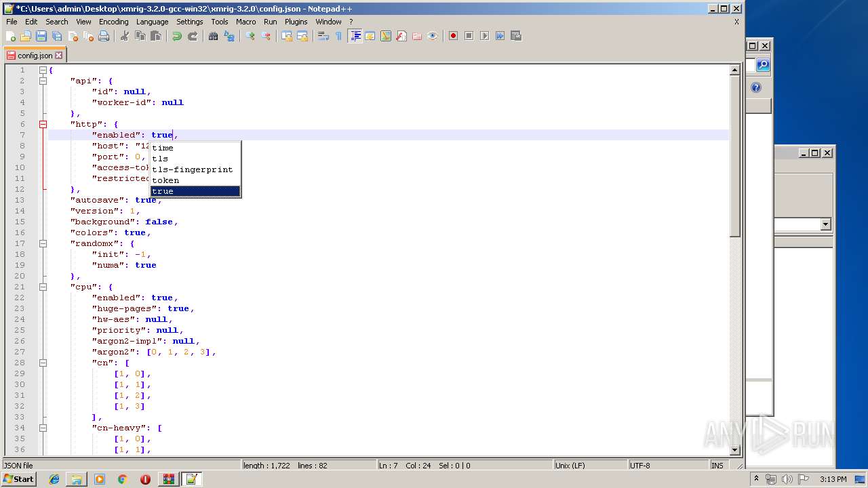Save the current config.json file
868x488 pixels.
tap(41, 36)
